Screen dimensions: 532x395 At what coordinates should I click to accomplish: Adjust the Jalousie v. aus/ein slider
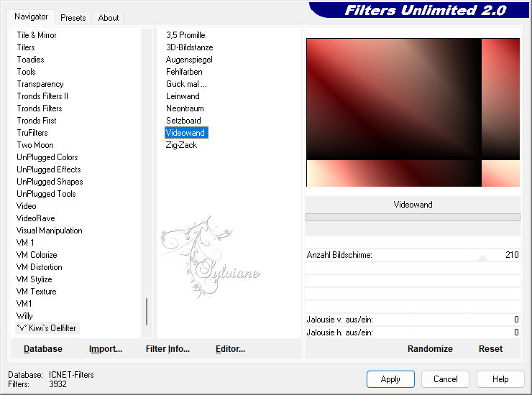click(x=413, y=320)
